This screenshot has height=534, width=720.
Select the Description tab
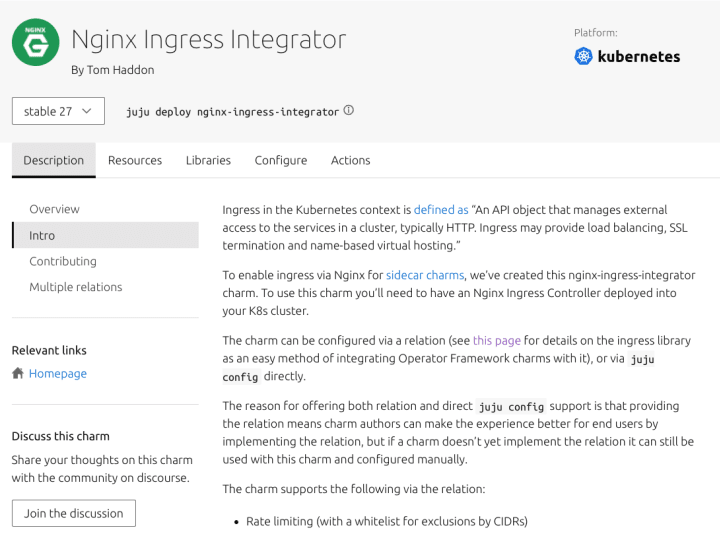coord(54,160)
